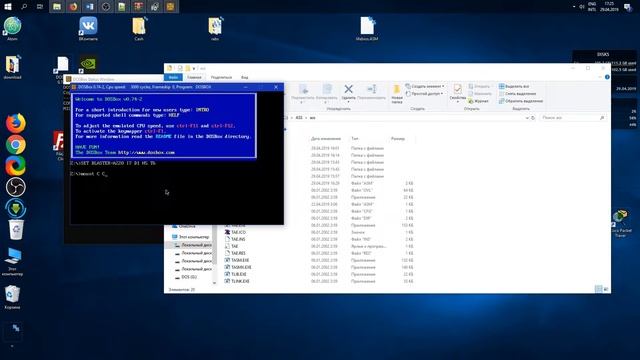Image resolution: width=640 pixels, height=360 pixels.
Task: Select the TASM.EXE file
Action: 237,260
